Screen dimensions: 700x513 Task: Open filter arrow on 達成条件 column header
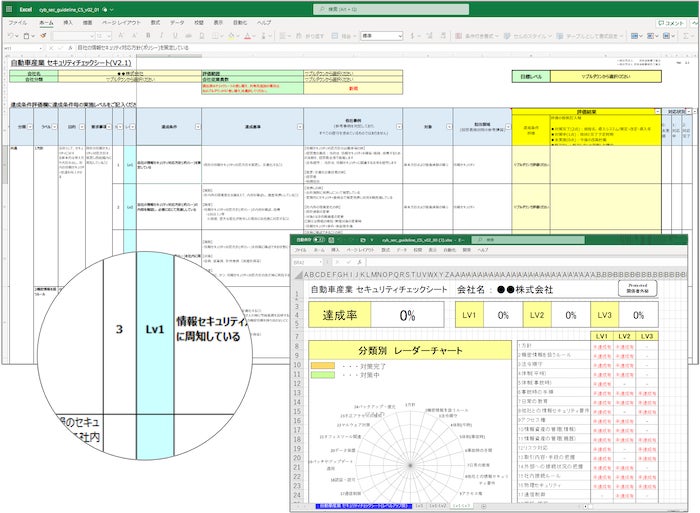(x=197, y=127)
